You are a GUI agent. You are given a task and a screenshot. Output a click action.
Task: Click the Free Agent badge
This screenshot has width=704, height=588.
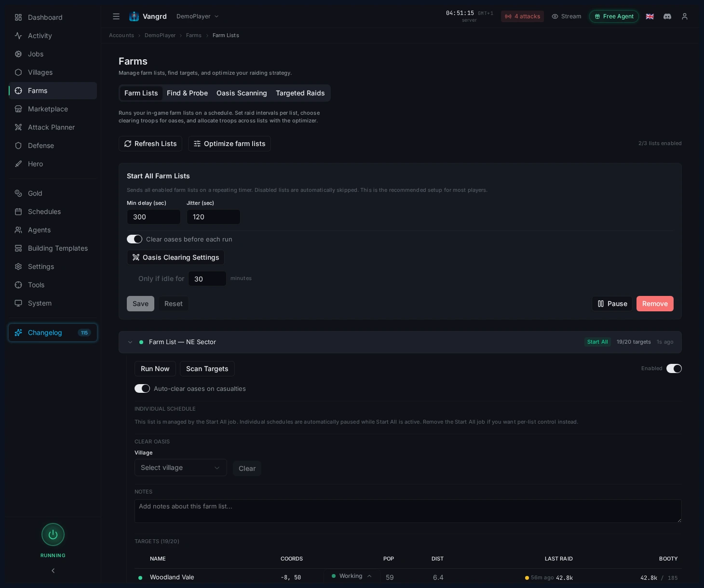click(614, 16)
